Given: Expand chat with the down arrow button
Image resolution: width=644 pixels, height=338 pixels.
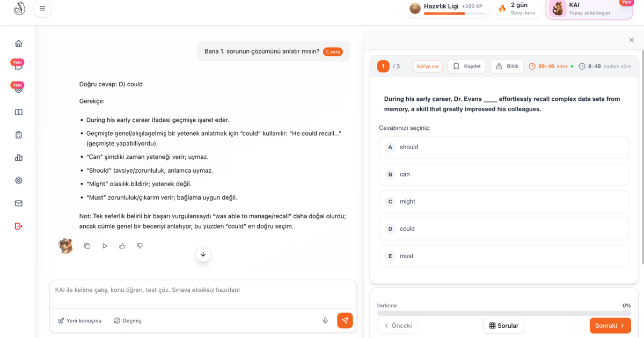Looking at the screenshot, I should tap(203, 254).
